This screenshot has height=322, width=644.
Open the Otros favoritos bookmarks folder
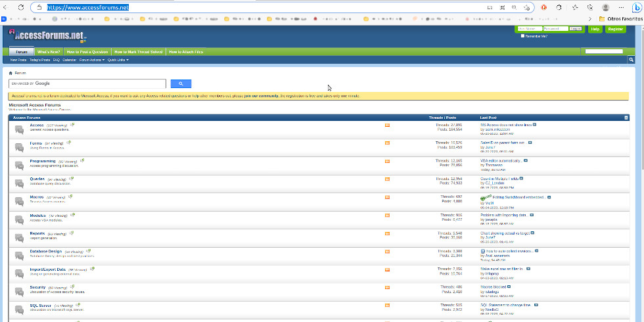[620, 19]
